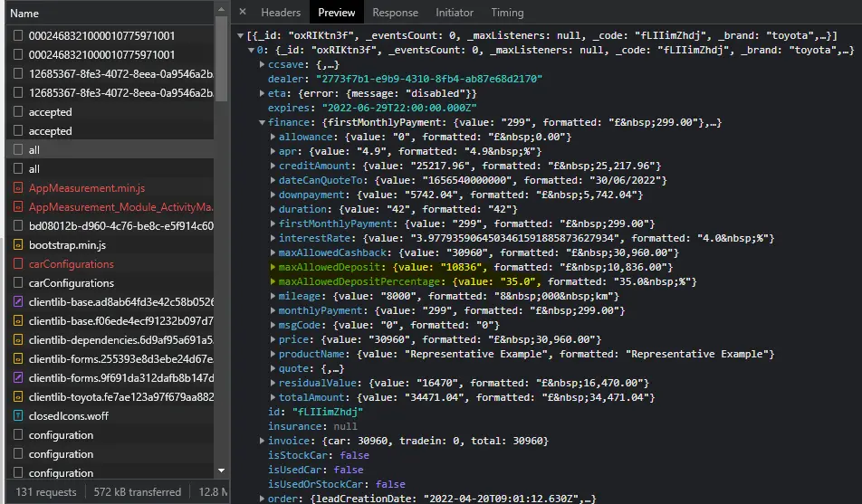The image size is (862, 504).
Task: Click the request list scrollbar up arrow
Action: 222,9
